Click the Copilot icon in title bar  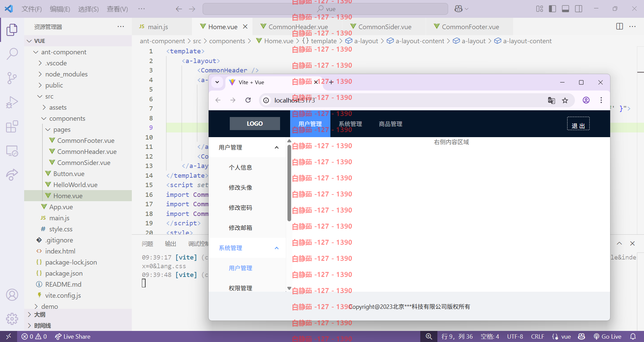tap(459, 9)
